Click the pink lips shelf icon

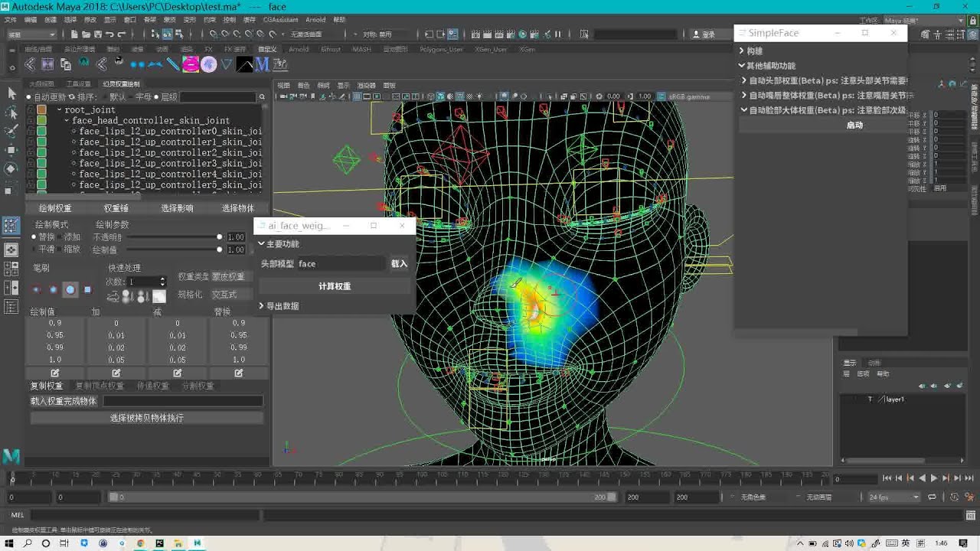click(x=191, y=64)
